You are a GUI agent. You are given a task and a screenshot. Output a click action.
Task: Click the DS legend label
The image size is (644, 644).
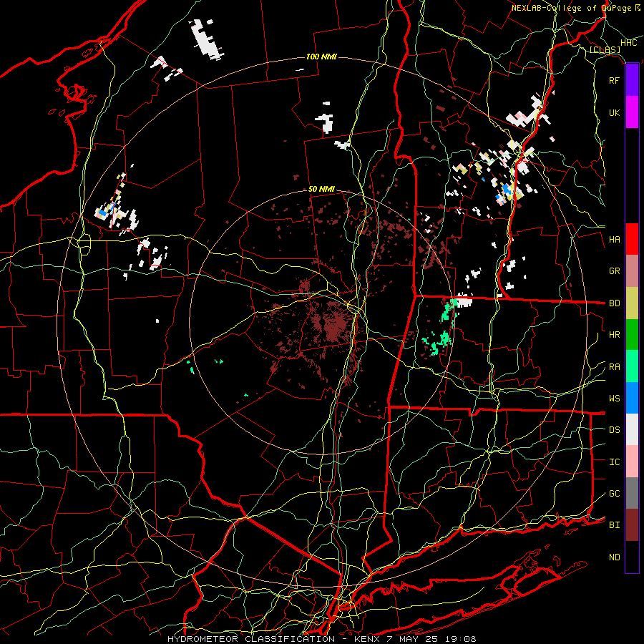coord(614,429)
